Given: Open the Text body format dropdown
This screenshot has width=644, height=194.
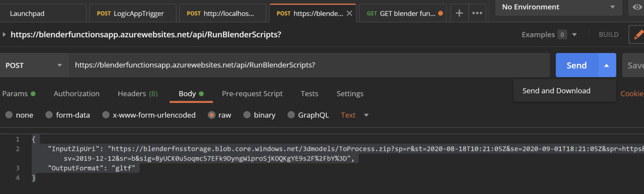Looking at the screenshot, I should pos(355,115).
